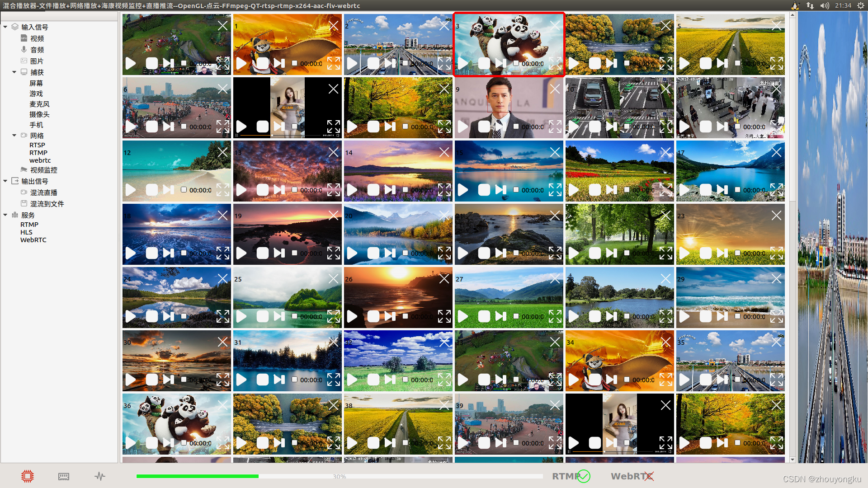Screen dimensions: 868x488
Task: Toggle the checkbox in tile 15
Action: click(x=516, y=190)
